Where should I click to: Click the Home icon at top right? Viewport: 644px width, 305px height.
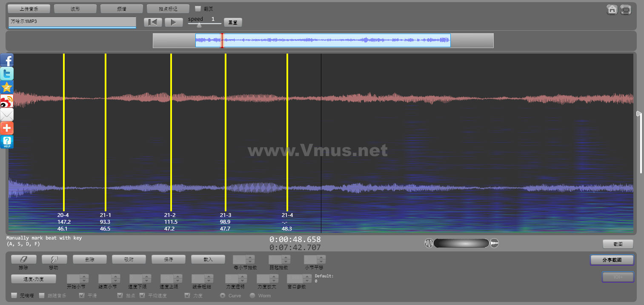612,10
